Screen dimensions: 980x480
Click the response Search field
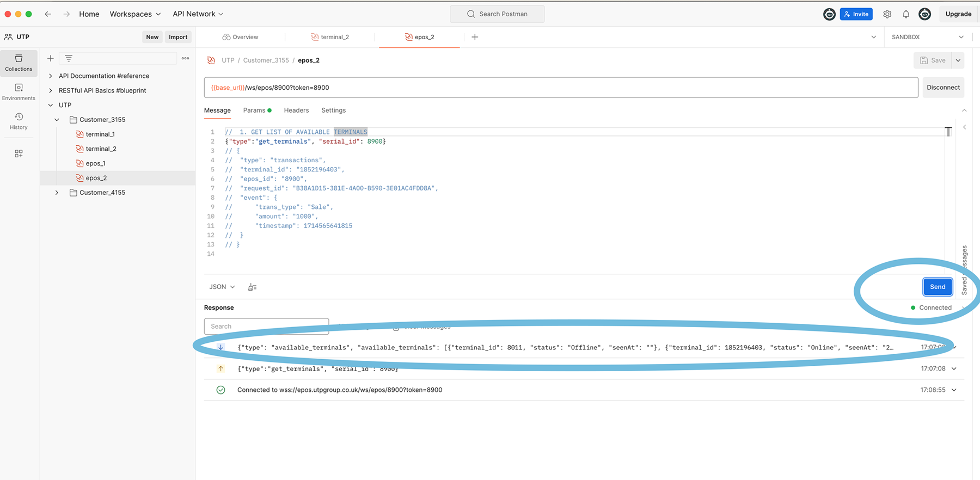[x=266, y=327]
